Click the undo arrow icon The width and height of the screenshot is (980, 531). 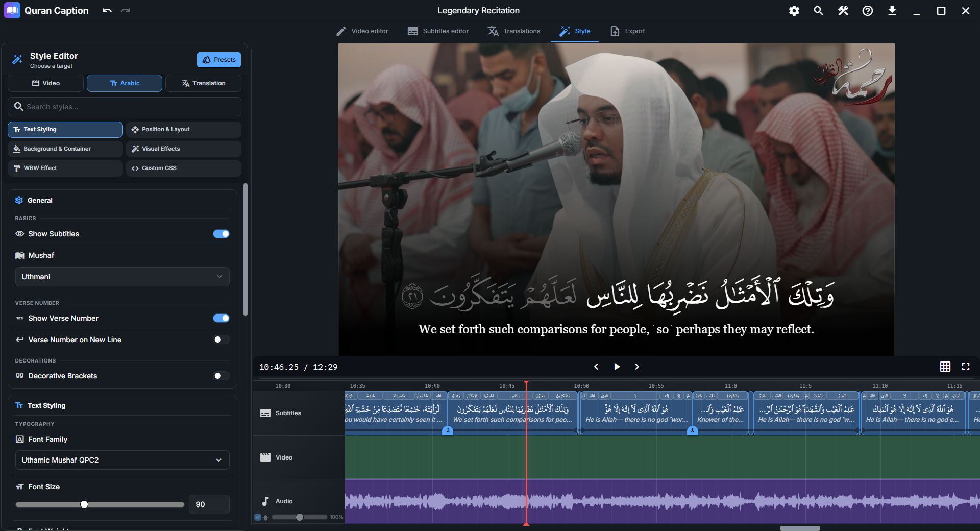point(107,10)
